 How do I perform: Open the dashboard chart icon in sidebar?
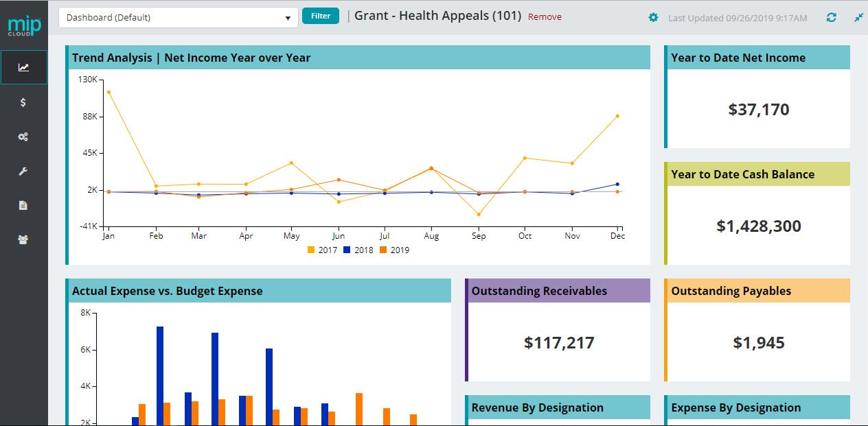tap(24, 67)
